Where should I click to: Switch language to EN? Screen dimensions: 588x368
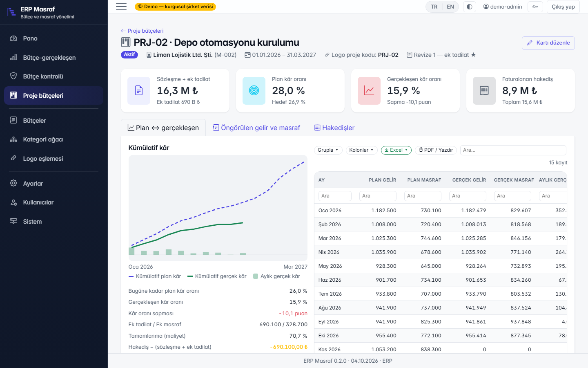coord(450,7)
